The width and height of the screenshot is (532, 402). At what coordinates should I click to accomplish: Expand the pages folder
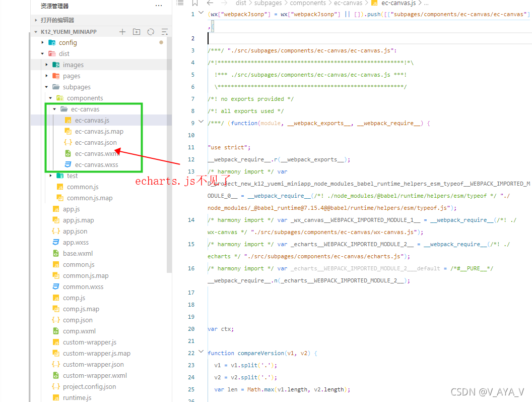pyautogui.click(x=46, y=76)
